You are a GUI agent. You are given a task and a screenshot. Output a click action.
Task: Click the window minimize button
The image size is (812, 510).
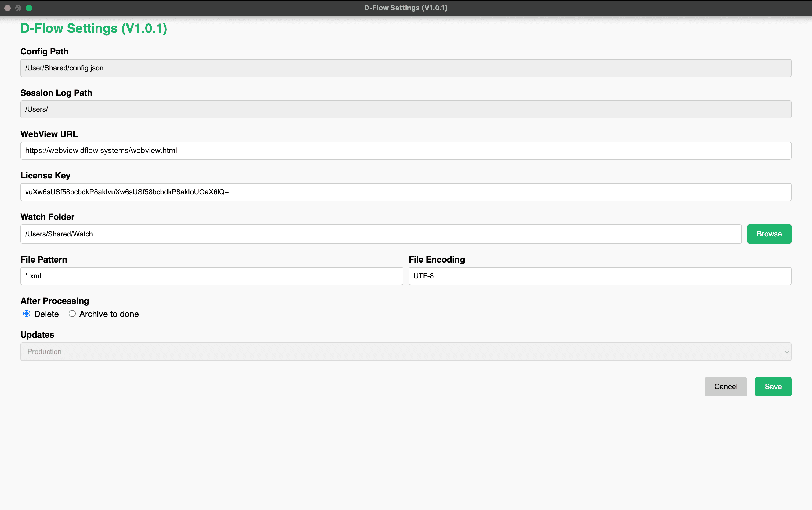click(18, 8)
